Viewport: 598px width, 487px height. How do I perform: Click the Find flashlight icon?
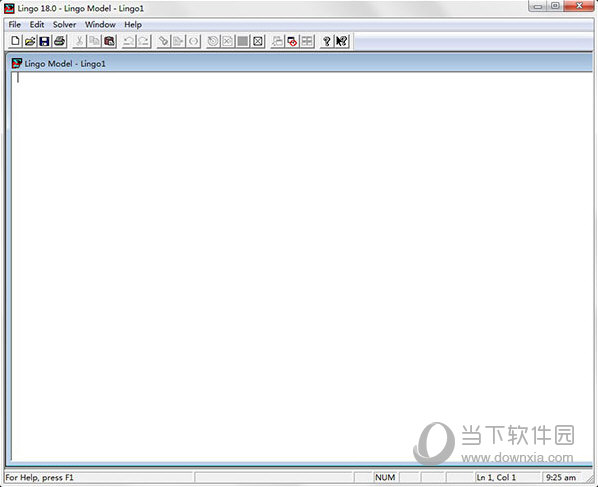click(x=163, y=41)
